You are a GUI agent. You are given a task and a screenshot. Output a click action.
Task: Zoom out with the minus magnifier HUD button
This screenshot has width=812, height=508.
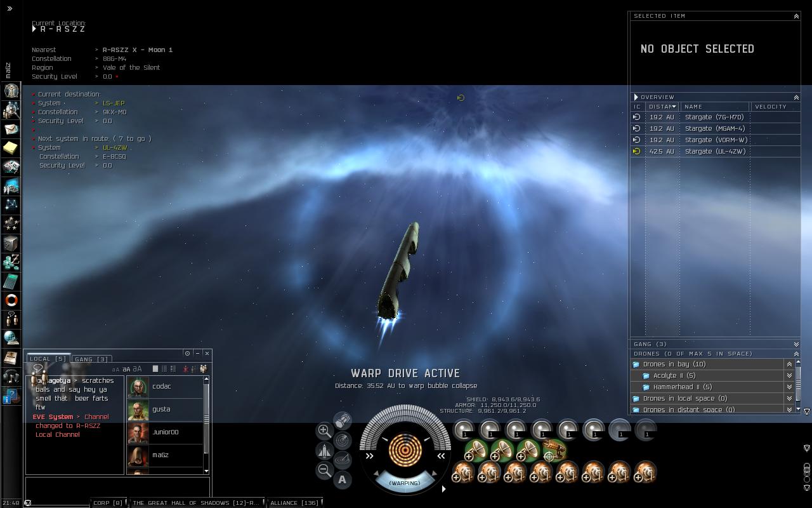(324, 470)
